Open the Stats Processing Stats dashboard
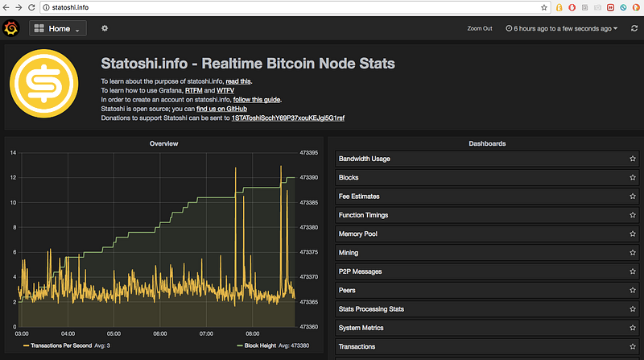Screen dimensions: 644x360 click(x=487, y=309)
